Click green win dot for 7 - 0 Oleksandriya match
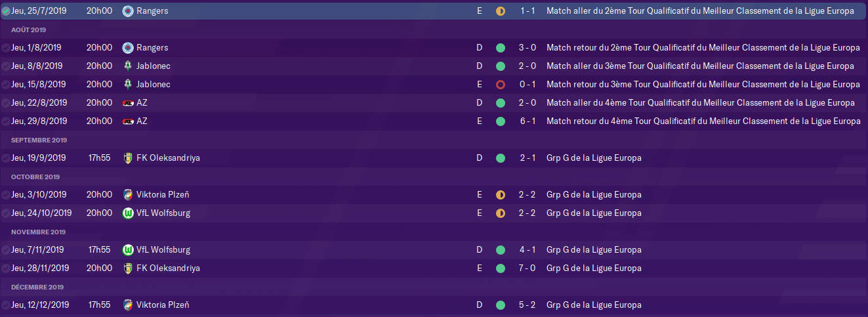The height and width of the screenshot is (317, 868). tap(501, 268)
